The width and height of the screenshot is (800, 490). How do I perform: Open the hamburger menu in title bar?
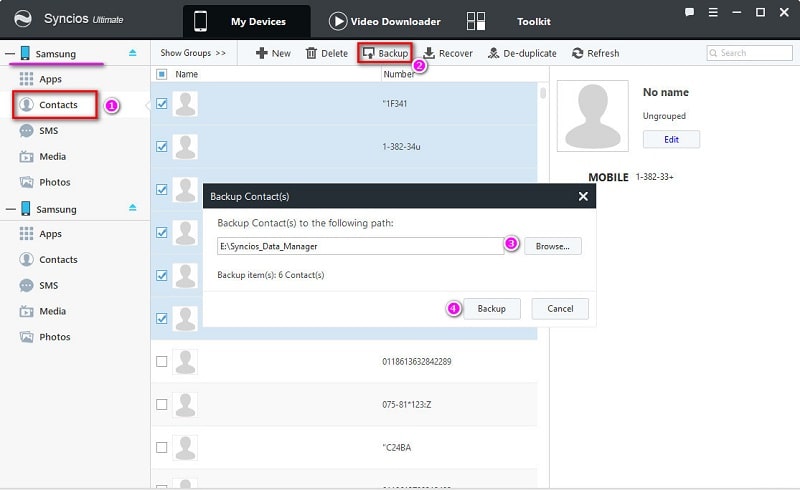pyautogui.click(x=713, y=12)
